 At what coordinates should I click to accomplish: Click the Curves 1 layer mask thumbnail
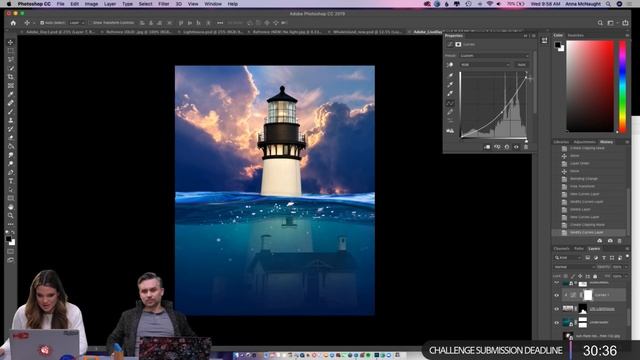(x=588, y=295)
